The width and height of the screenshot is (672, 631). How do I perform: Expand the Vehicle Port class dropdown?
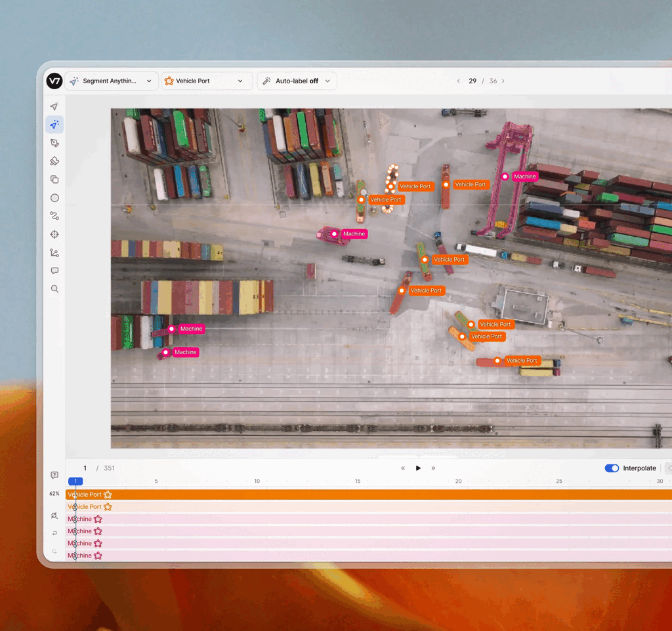click(x=206, y=81)
